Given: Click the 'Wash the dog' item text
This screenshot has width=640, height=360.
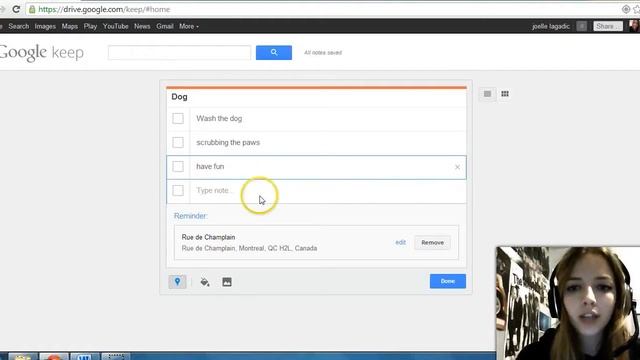Looking at the screenshot, I should 219,118.
